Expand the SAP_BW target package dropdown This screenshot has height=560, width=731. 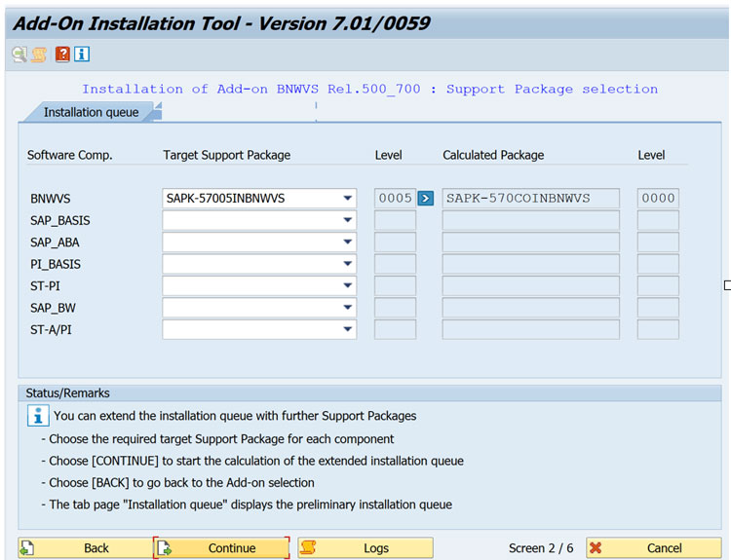(x=347, y=308)
